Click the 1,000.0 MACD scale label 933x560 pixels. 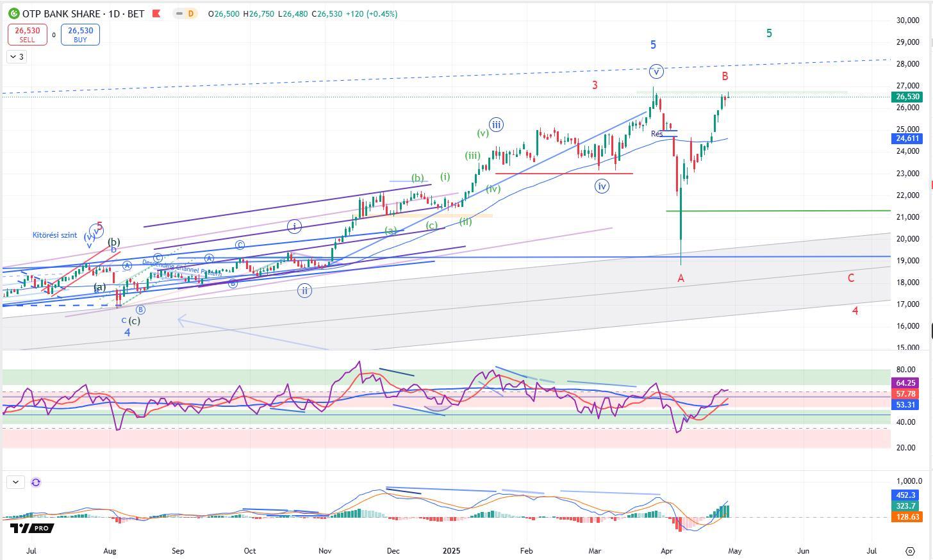click(909, 481)
